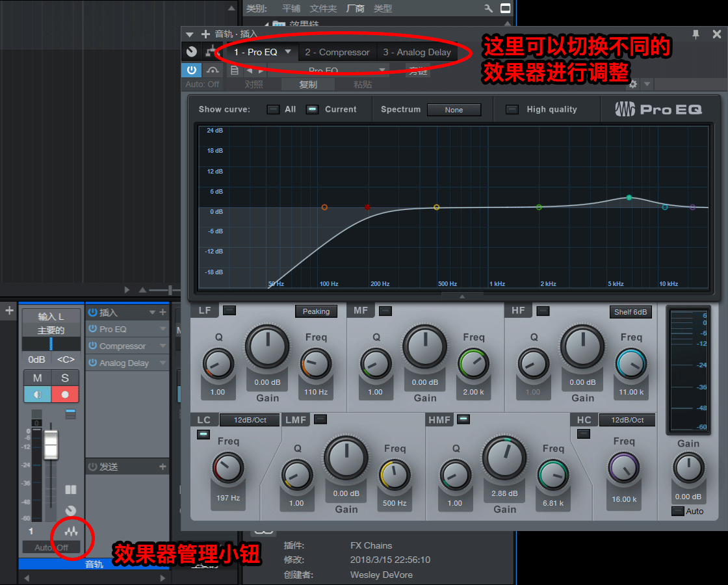
Task: Switch to the 2 - Compressor tab
Action: click(337, 53)
